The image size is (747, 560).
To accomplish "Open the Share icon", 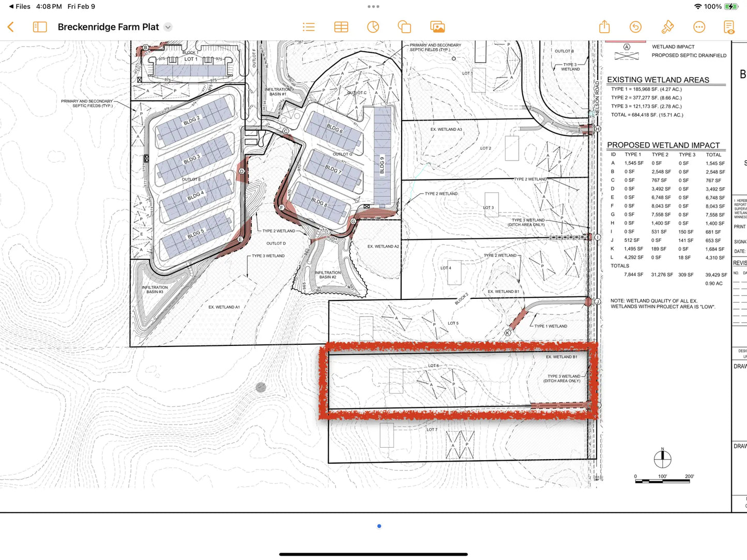I will [x=604, y=26].
